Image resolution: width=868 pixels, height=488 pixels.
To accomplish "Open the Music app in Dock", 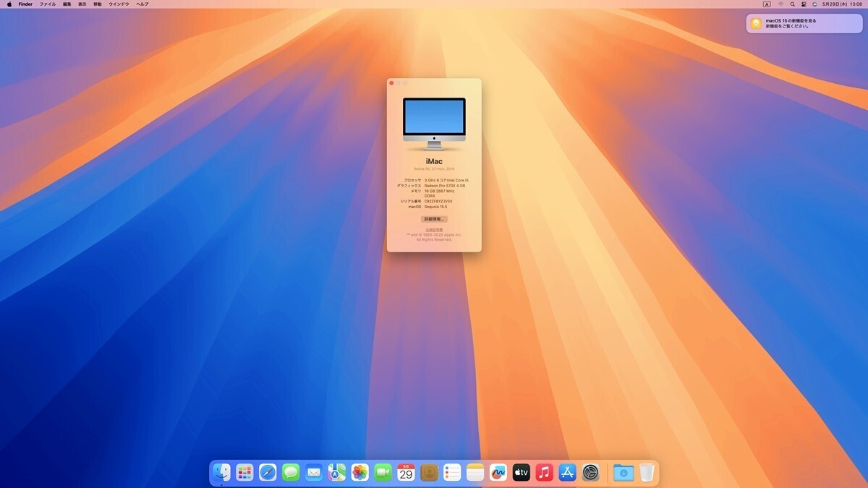I will (x=545, y=473).
